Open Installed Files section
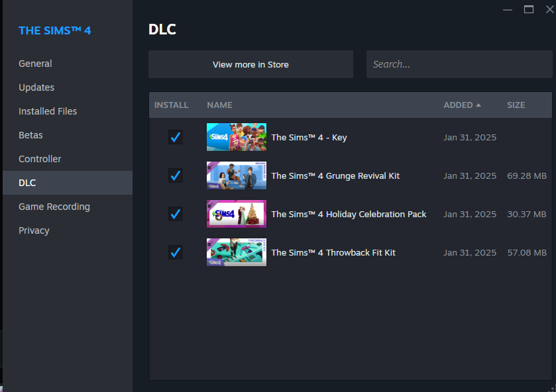The height and width of the screenshot is (392, 556). pyautogui.click(x=68, y=111)
